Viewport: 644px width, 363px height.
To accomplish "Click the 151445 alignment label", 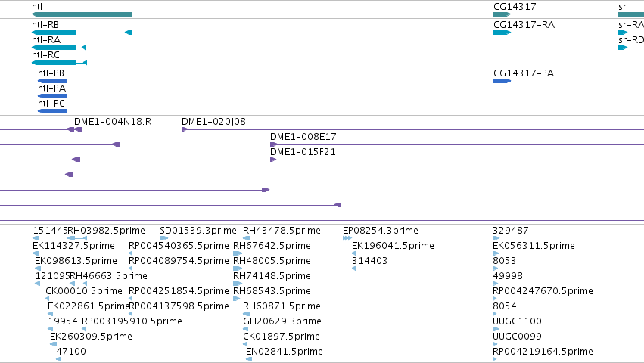I will 50,231.
